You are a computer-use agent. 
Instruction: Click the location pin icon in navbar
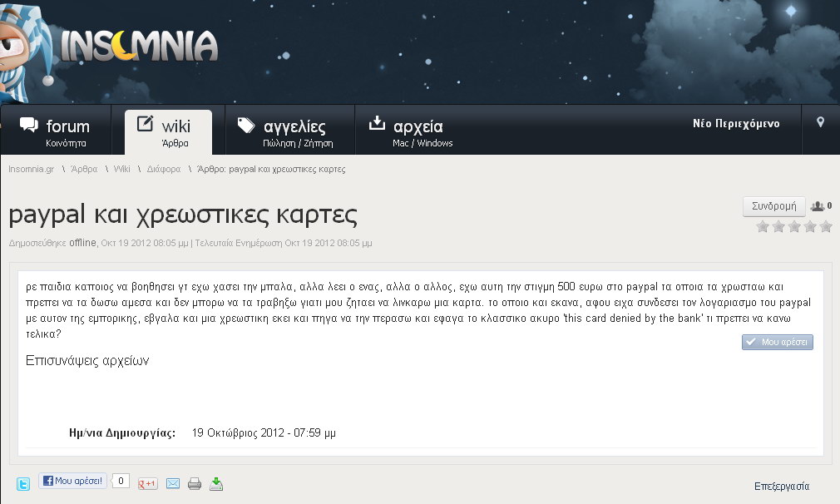pos(820,122)
